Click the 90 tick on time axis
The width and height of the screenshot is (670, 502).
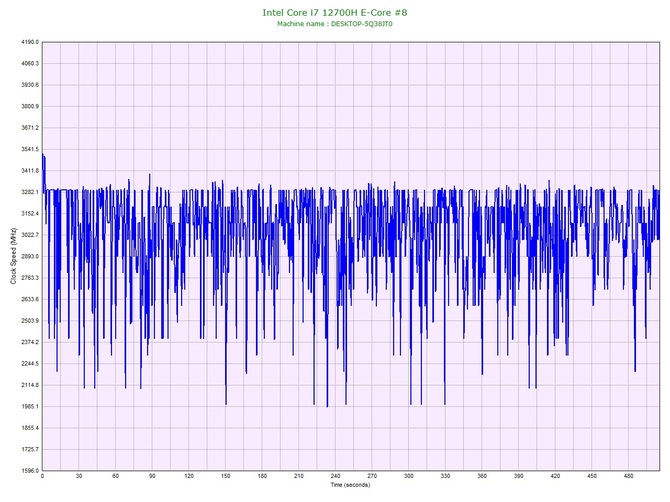coord(152,476)
